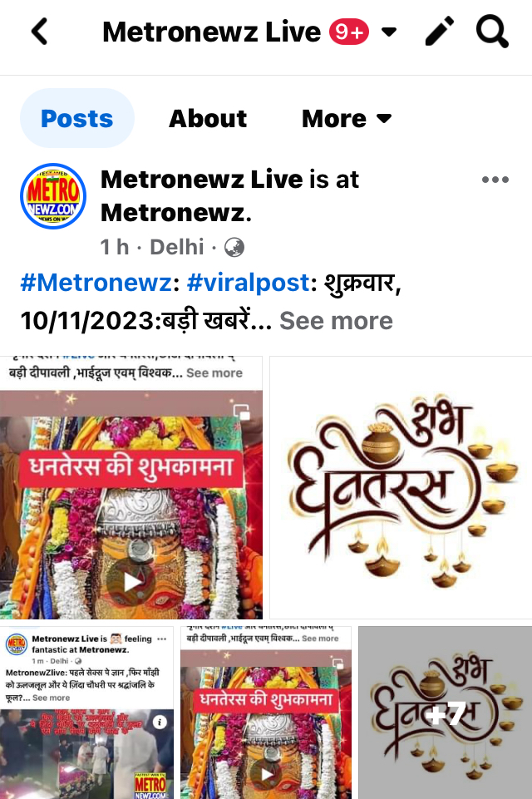Open the #viralpost hashtag link
532x799 pixels.
249,283
